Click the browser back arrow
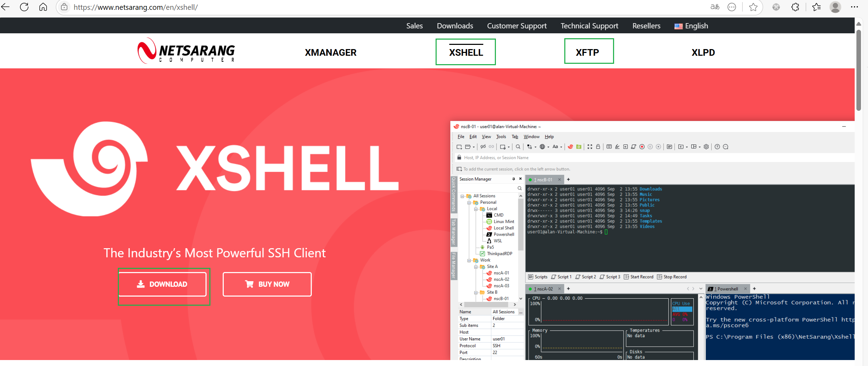 pyautogui.click(x=5, y=7)
